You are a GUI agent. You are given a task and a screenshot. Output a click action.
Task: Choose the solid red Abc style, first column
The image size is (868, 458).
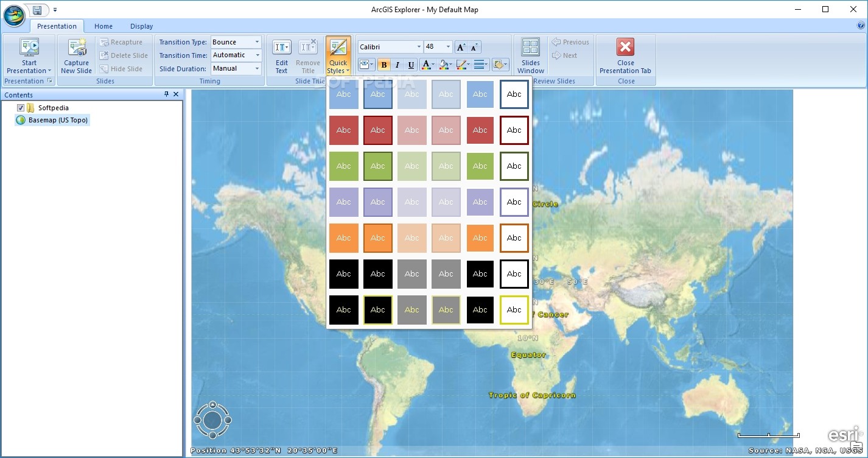(x=344, y=130)
